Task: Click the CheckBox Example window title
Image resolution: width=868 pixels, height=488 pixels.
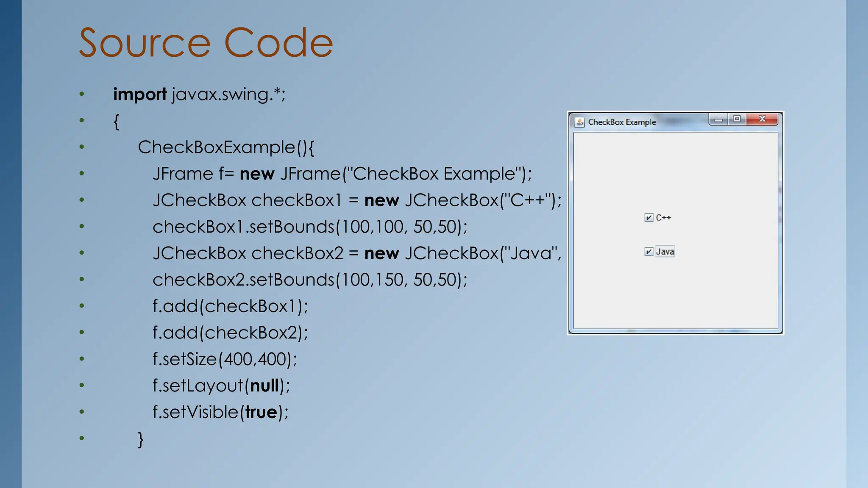Action: click(622, 122)
